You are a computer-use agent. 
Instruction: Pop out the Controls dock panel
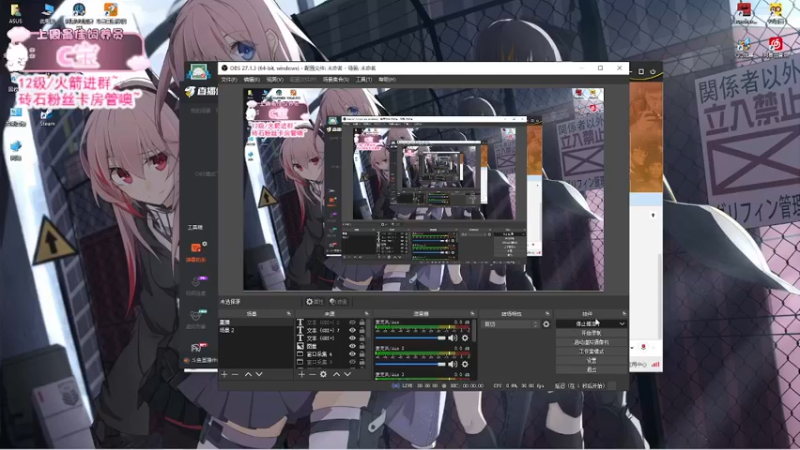pos(624,314)
